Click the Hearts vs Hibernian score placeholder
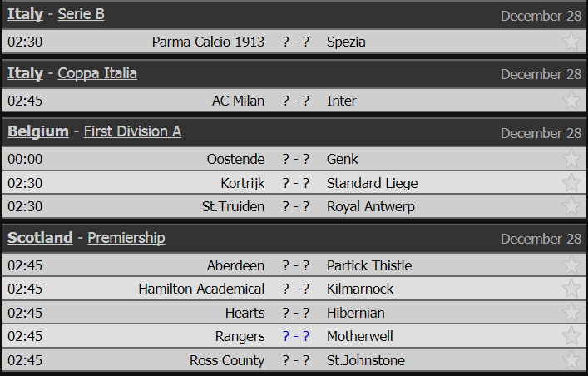 (x=296, y=313)
